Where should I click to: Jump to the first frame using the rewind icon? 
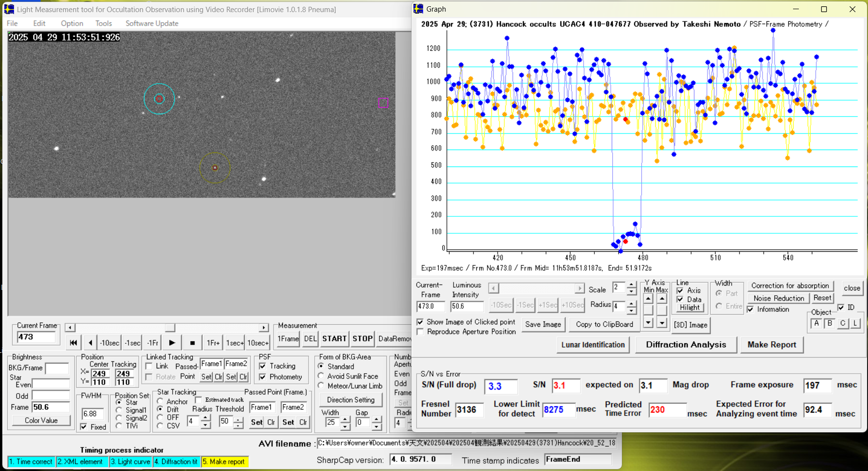point(73,343)
